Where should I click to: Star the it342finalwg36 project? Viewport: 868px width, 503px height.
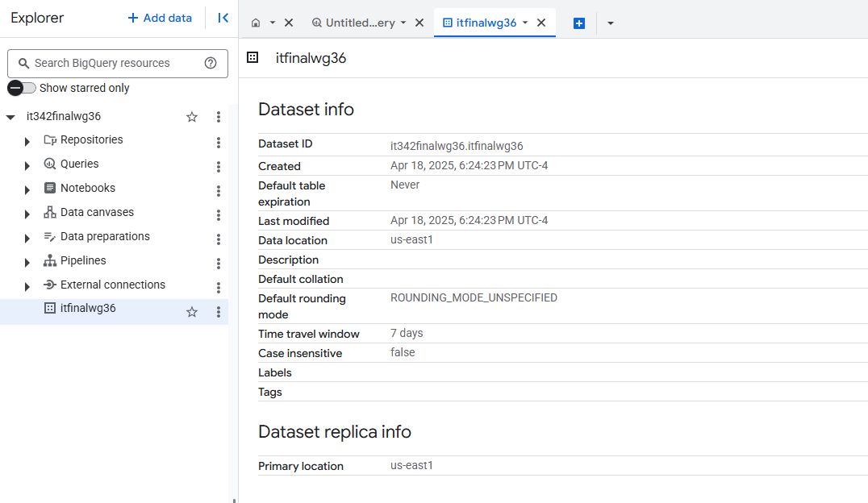192,117
